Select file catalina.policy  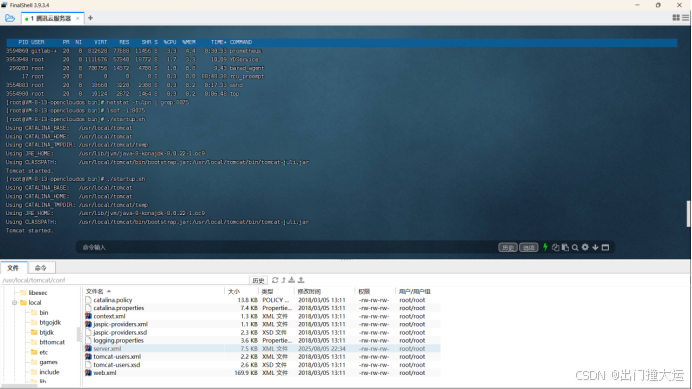pos(113,300)
